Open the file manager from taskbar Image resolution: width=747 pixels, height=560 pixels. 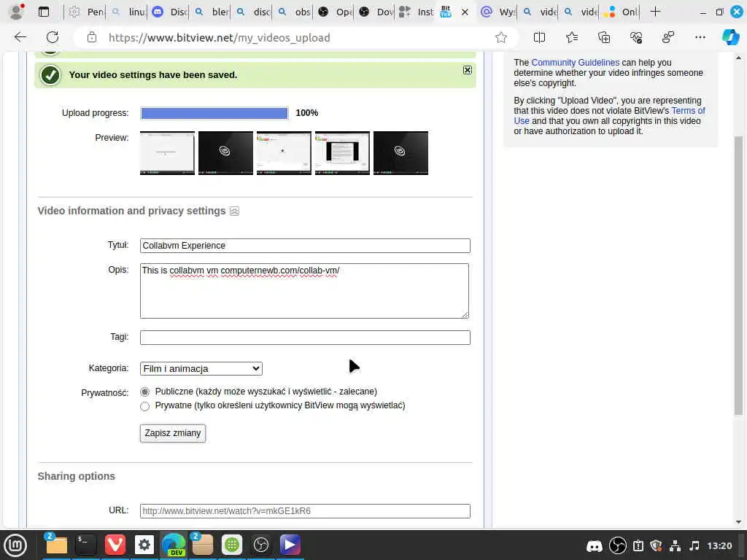56,545
